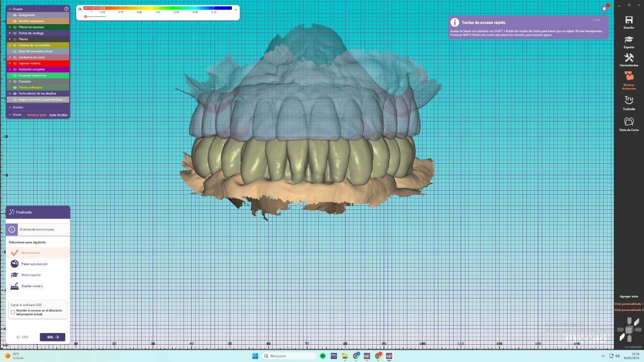Click the orange intersection slider handle
The width and height of the screenshot is (644, 362).
pos(85,16)
